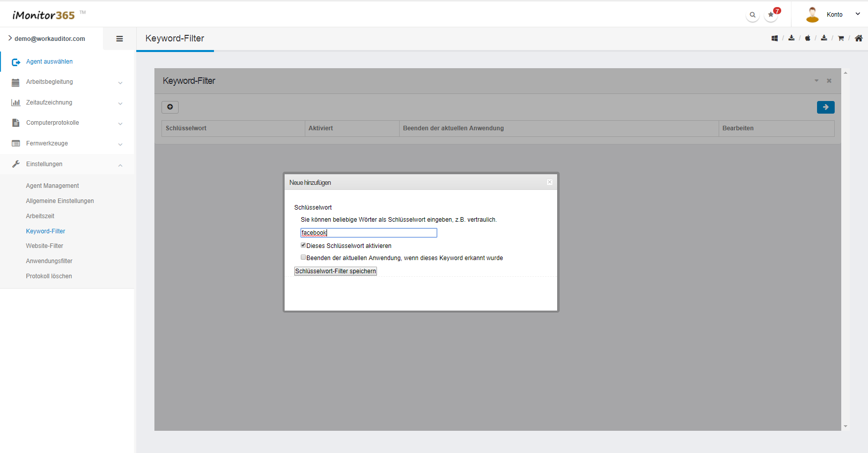This screenshot has width=868, height=453.
Task: Open the Konto account dropdown
Action: point(835,15)
